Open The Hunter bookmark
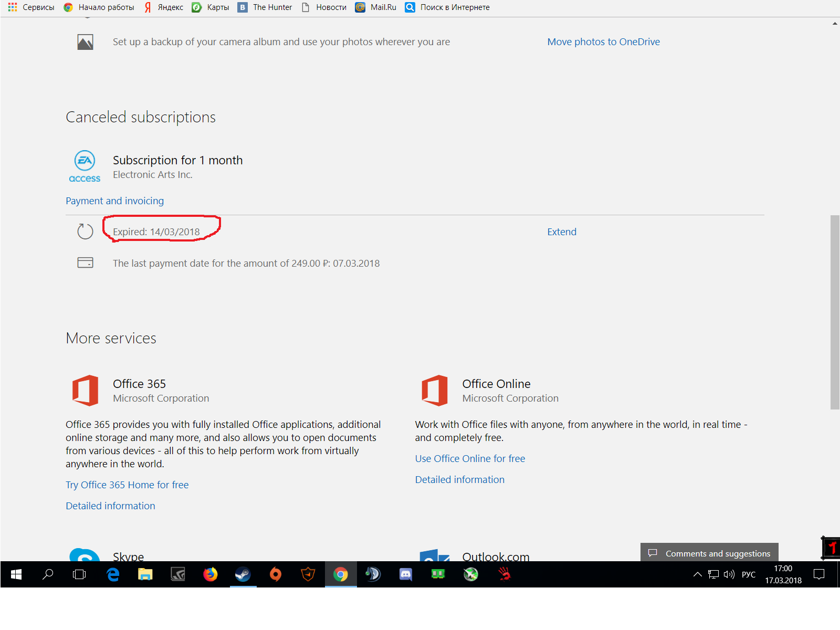 tap(265, 7)
